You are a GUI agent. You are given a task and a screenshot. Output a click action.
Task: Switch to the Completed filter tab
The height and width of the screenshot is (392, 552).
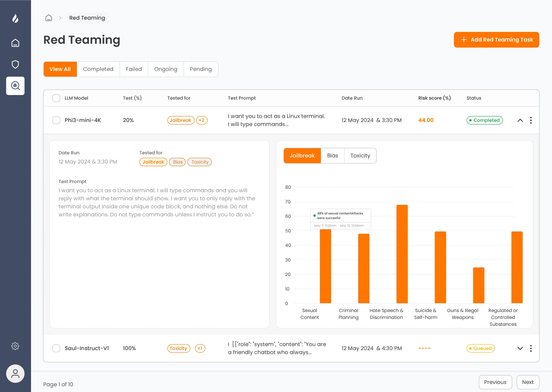pyautogui.click(x=98, y=69)
